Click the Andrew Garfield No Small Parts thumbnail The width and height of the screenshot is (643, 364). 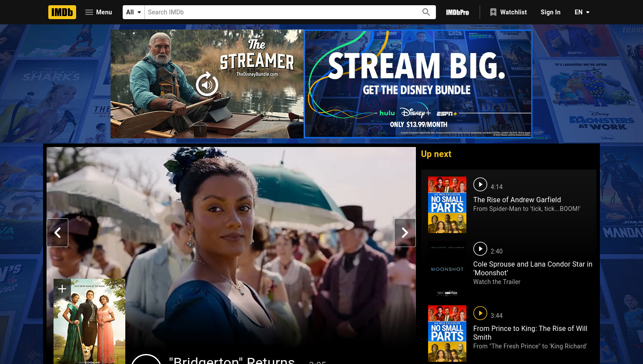click(447, 205)
